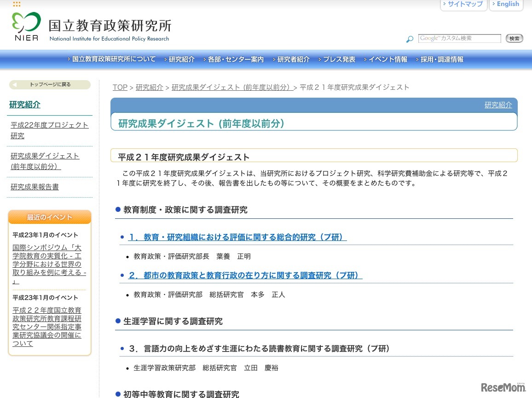Viewport: 532px width, 398px height.
Task: Click the magnifying glass search icon
Action: [x=410, y=39]
